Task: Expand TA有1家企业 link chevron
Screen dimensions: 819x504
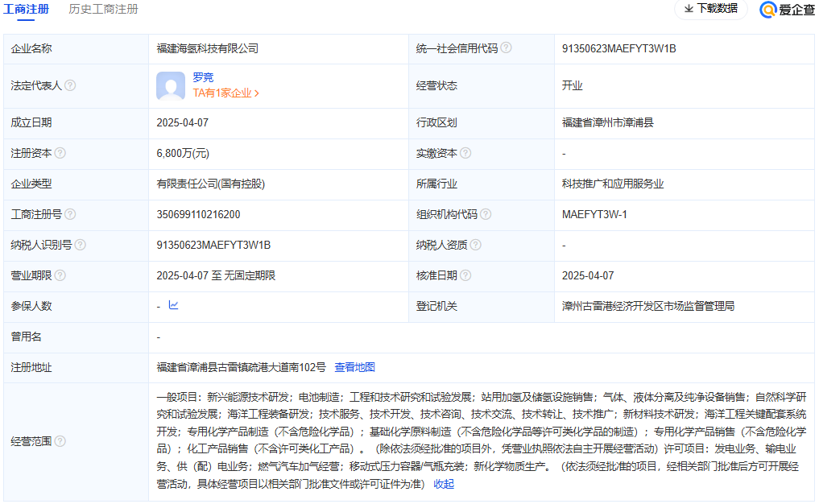Action: click(256, 93)
